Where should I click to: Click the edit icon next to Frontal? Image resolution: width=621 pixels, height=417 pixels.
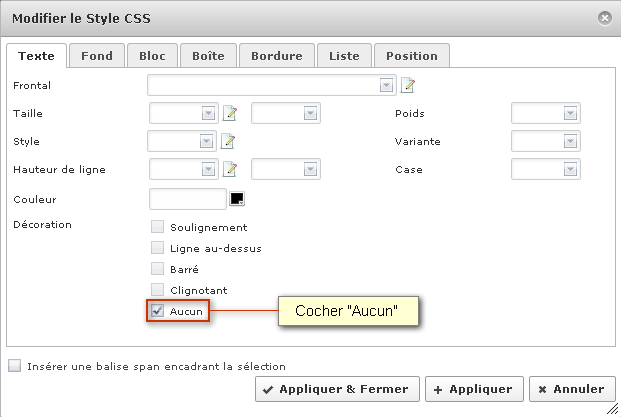tap(408, 85)
